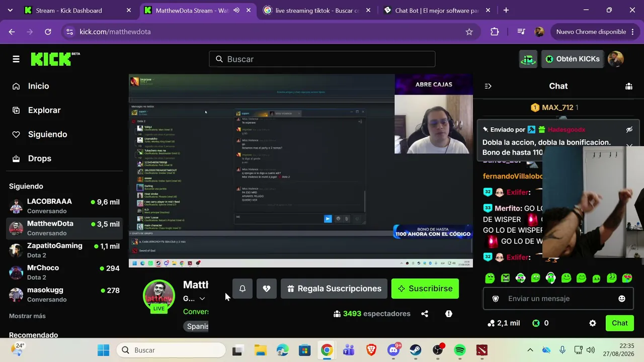Expand stream info dropdown chevron

click(x=202, y=299)
